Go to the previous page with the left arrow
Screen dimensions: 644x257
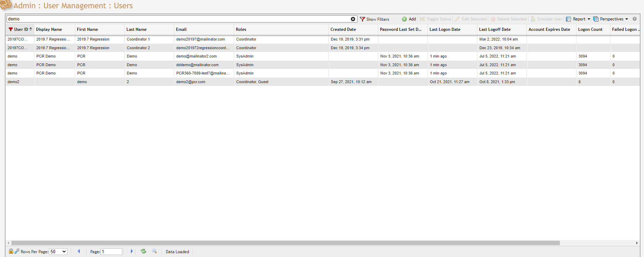[79, 251]
